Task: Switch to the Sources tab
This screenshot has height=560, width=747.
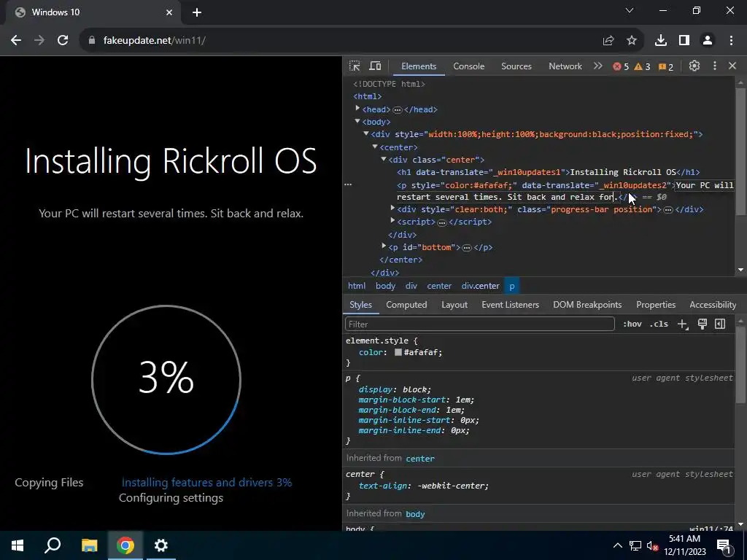Action: pyautogui.click(x=516, y=66)
